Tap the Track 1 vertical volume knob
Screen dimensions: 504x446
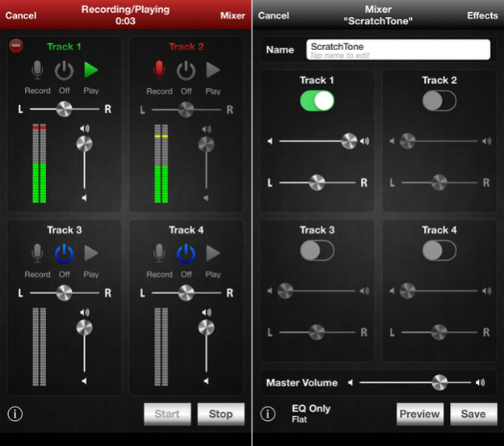pos(84,144)
